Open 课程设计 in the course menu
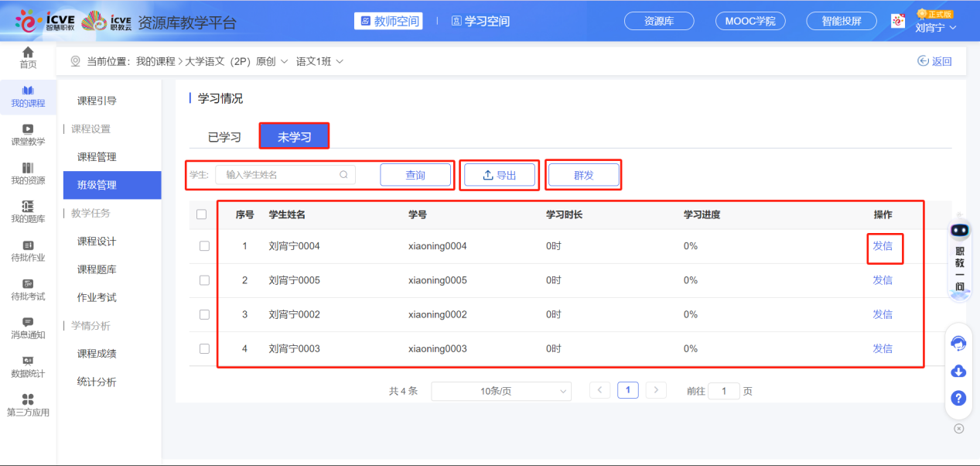 [97, 242]
